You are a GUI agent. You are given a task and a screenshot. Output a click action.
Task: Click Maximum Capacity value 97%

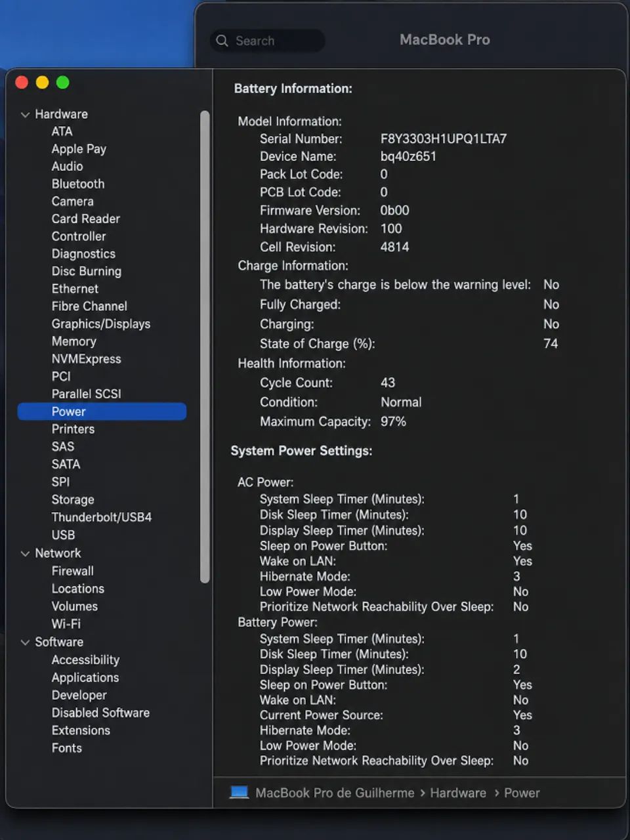pos(393,421)
